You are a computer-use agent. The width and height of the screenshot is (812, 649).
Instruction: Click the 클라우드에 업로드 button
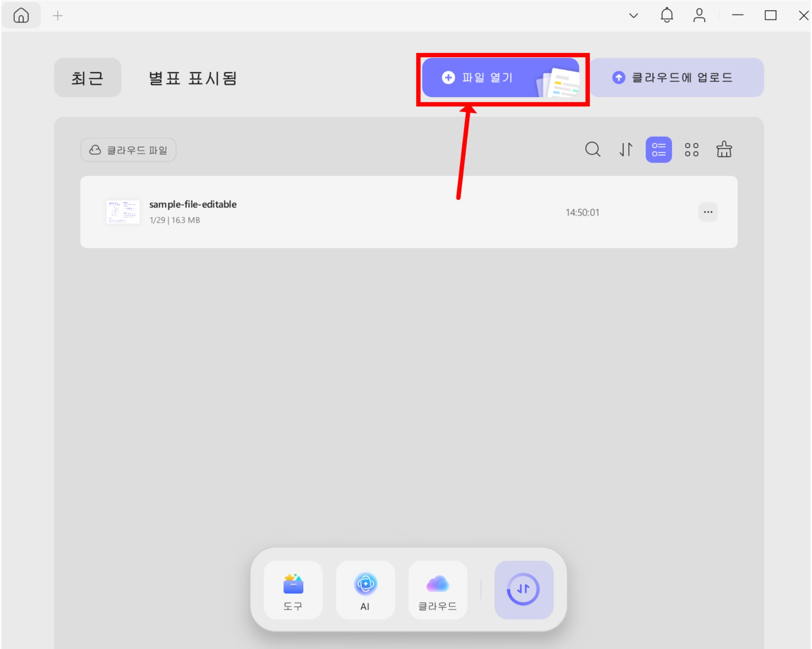(677, 78)
